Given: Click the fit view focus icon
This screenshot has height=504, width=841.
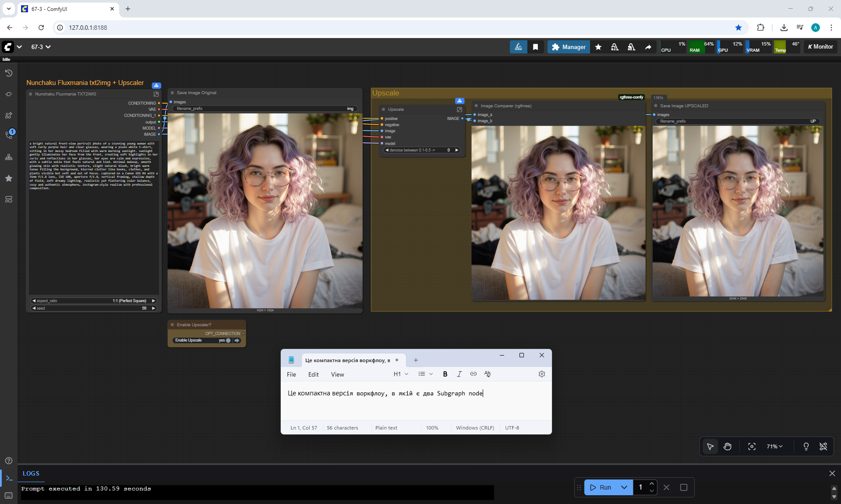Looking at the screenshot, I should 752,446.
